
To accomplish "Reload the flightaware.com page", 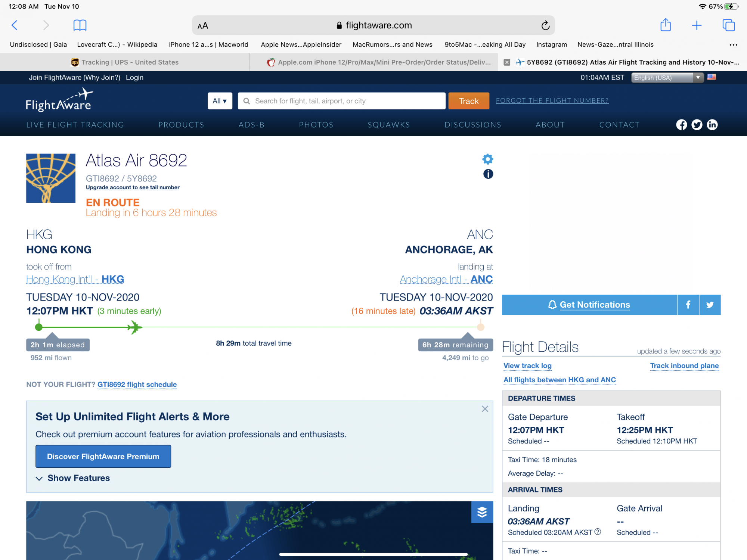I will tap(545, 25).
